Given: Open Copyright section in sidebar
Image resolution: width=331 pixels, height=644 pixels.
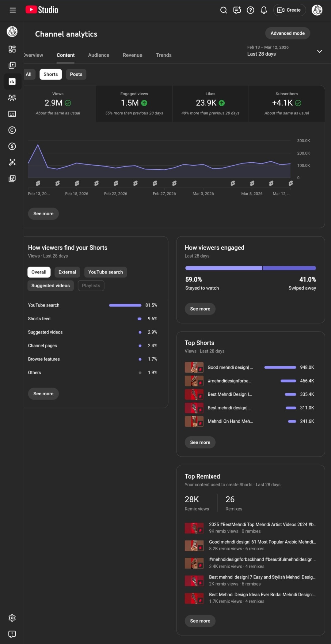Looking at the screenshot, I should (12, 130).
